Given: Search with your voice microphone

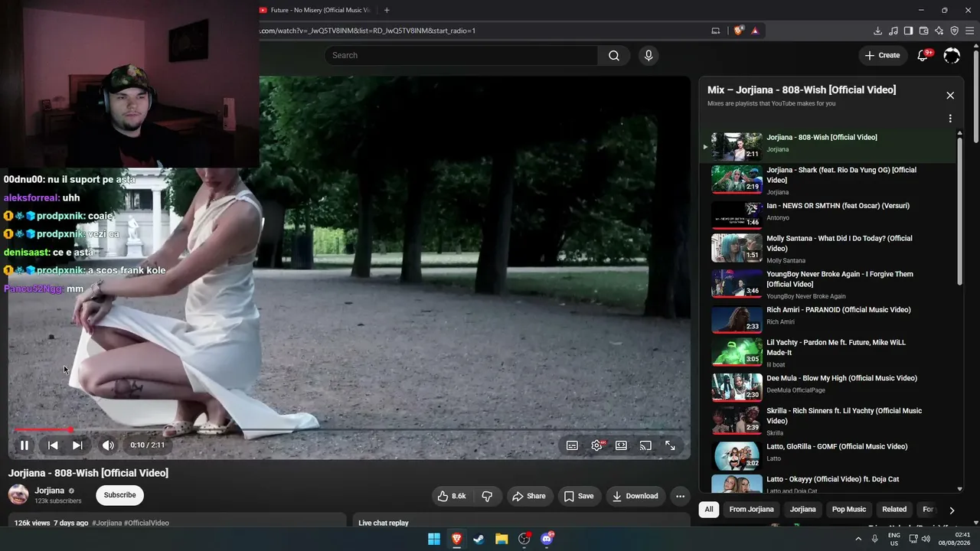Looking at the screenshot, I should [x=648, y=55].
